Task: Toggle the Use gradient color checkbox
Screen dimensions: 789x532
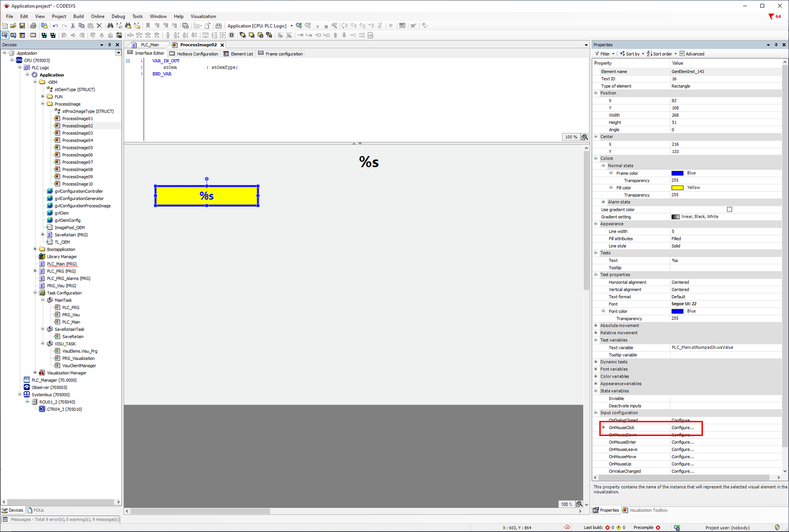Action: pyautogui.click(x=729, y=209)
